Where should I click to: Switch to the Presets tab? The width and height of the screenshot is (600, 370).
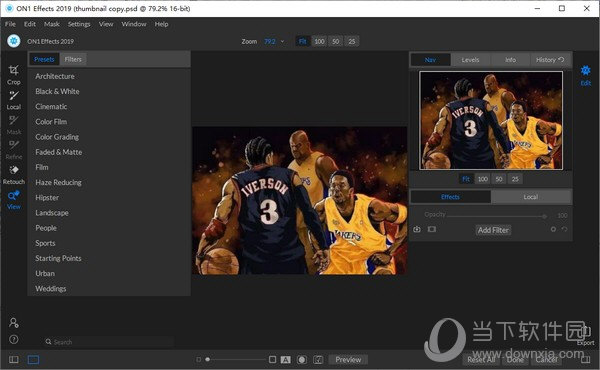[x=44, y=59]
